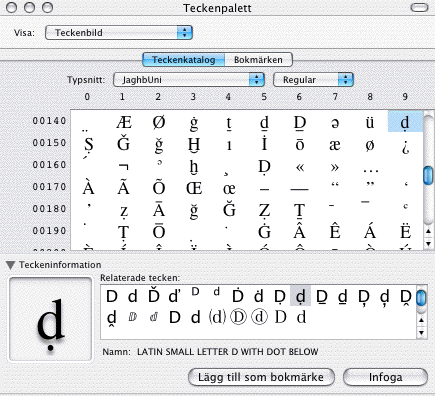Image resolution: width=435 pixels, height=396 pixels.
Task: Pick the circled lowercase d related character
Action: (x=259, y=317)
